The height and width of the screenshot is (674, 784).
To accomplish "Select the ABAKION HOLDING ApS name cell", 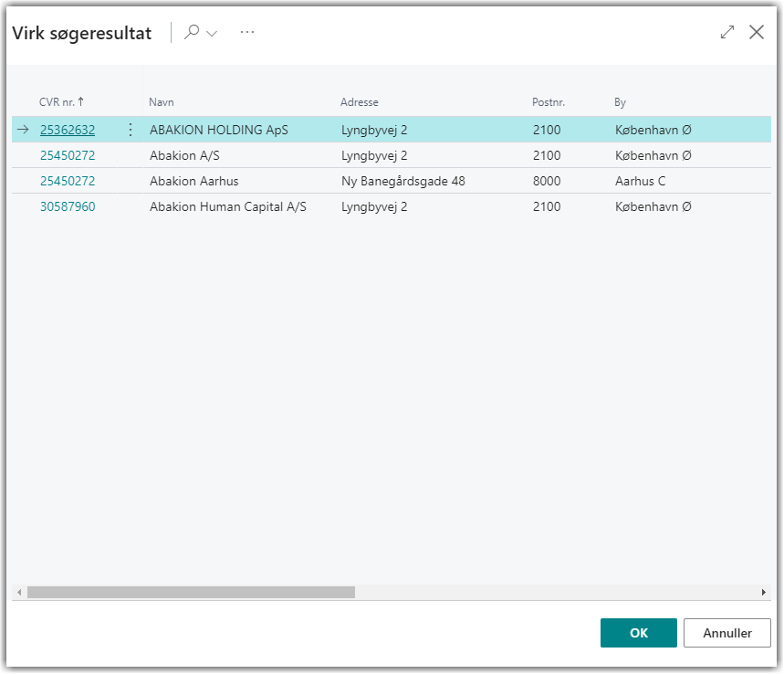I will [x=219, y=130].
